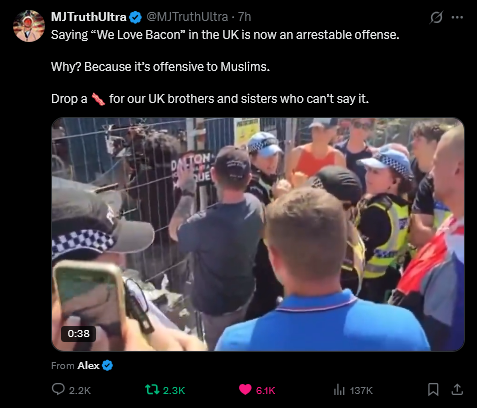Click the bacon emoji in tweet text
The width and height of the screenshot is (477, 408).
point(98,99)
